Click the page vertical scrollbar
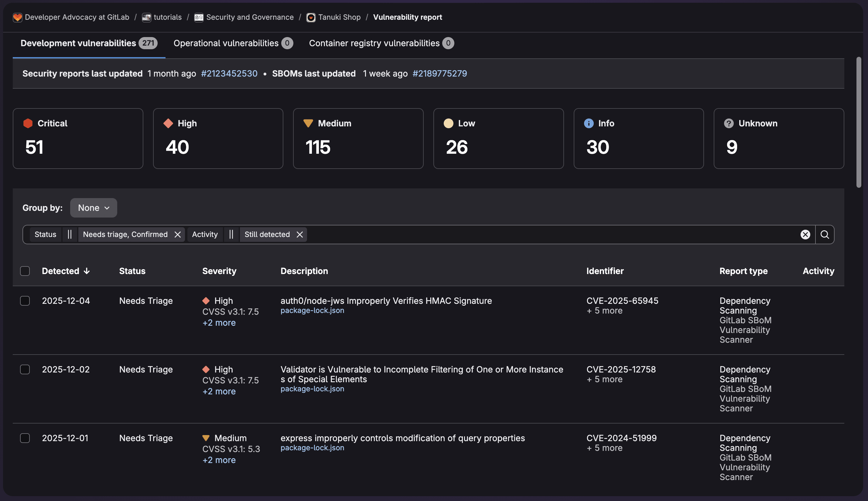Image resolution: width=868 pixels, height=501 pixels. (x=859, y=122)
